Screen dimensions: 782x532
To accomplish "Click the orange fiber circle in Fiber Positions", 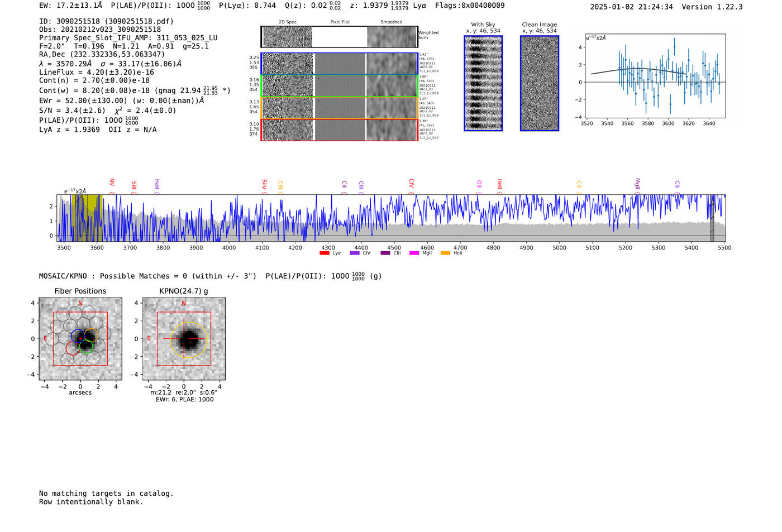I will (x=91, y=335).
